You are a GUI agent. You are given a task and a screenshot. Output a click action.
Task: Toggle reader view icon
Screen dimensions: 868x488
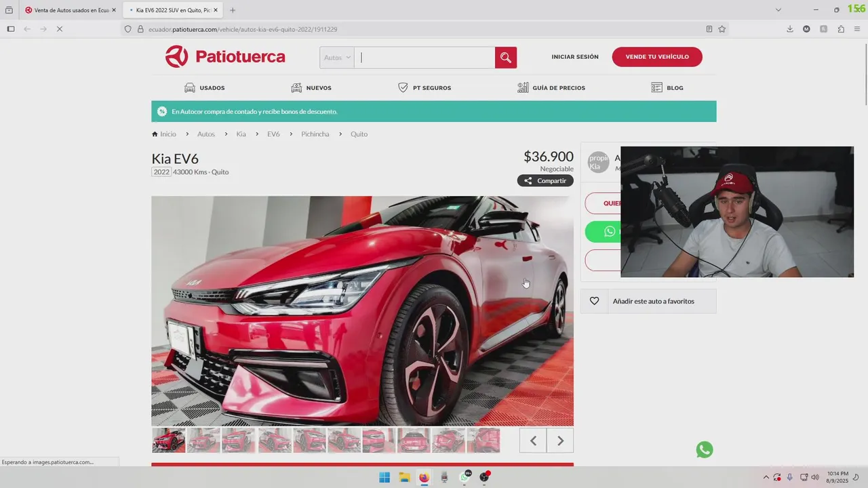[x=709, y=29]
